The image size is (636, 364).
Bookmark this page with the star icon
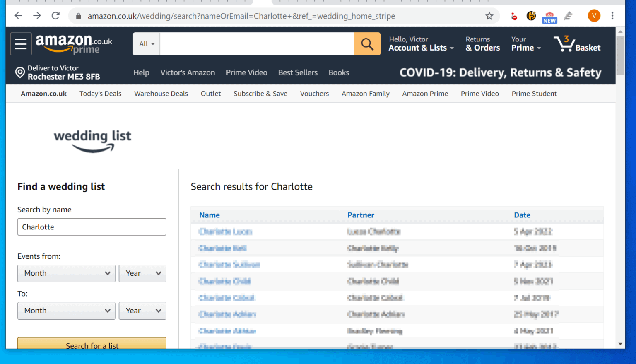point(489,16)
